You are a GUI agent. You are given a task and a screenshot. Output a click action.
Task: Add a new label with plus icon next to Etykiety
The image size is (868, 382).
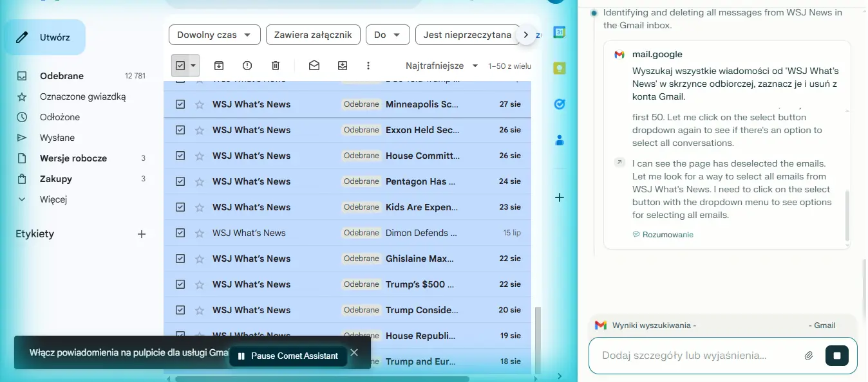pyautogui.click(x=142, y=234)
